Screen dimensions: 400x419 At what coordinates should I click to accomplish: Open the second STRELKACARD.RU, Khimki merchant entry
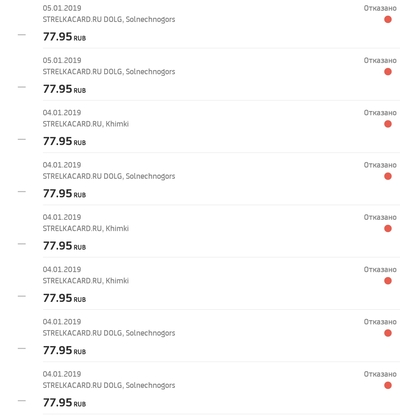(86, 228)
